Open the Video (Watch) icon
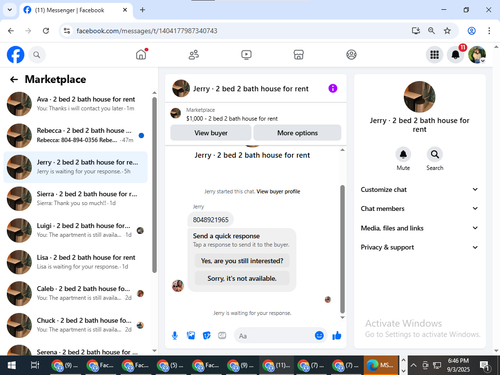 click(246, 54)
